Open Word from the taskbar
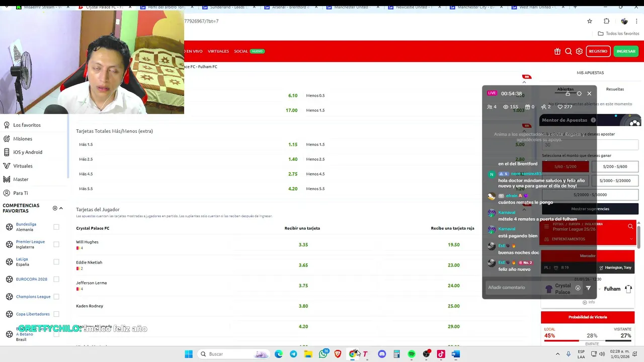This screenshot has height=362, width=644. click(455, 354)
